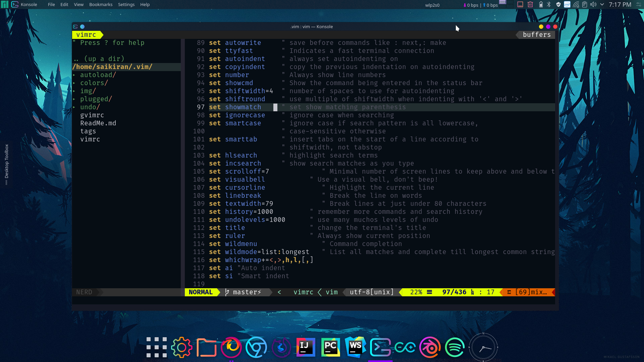
Task: Show hidden system tray icons arrow
Action: pyautogui.click(x=602, y=5)
